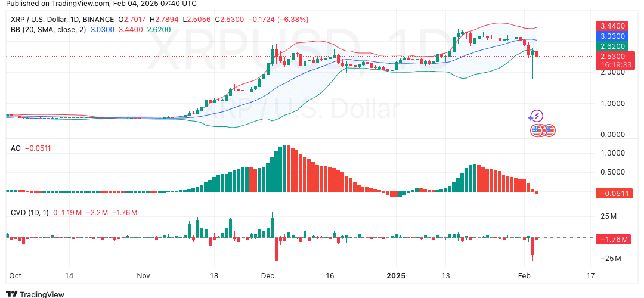Click the green 2.6200 lower band axis label
Image resolution: width=644 pixels, height=298 pixels.
pos(613,46)
